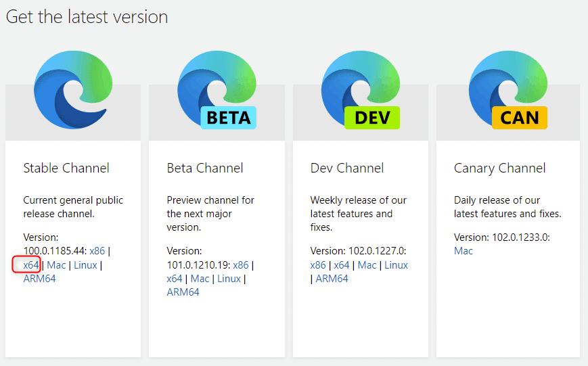Viewport: 588px width, 366px height.
Task: Get the Stable channel Linux driver
Action: coord(85,265)
